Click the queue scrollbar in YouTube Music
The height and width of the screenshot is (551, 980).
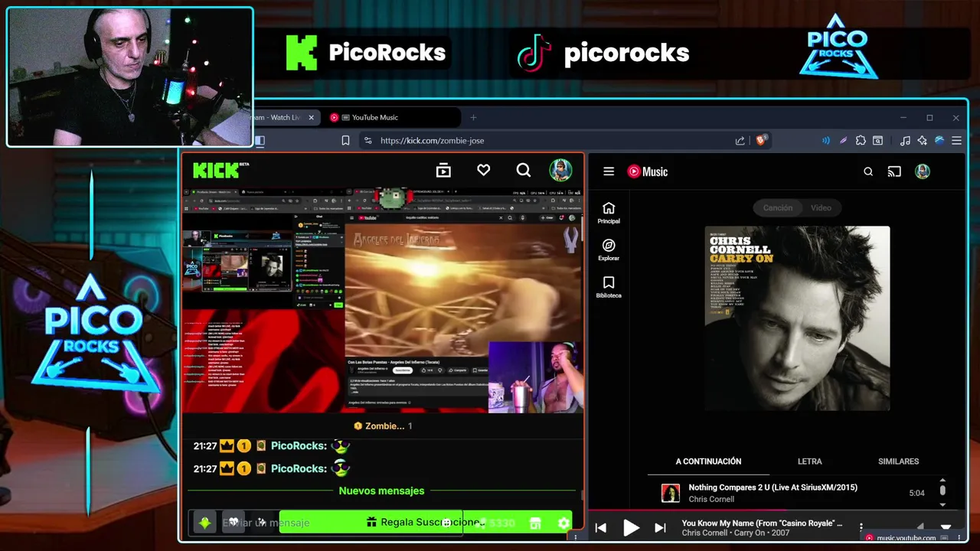942,490
